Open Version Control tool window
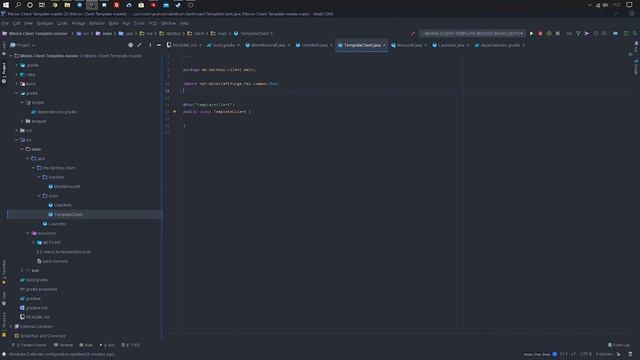 click(29, 345)
